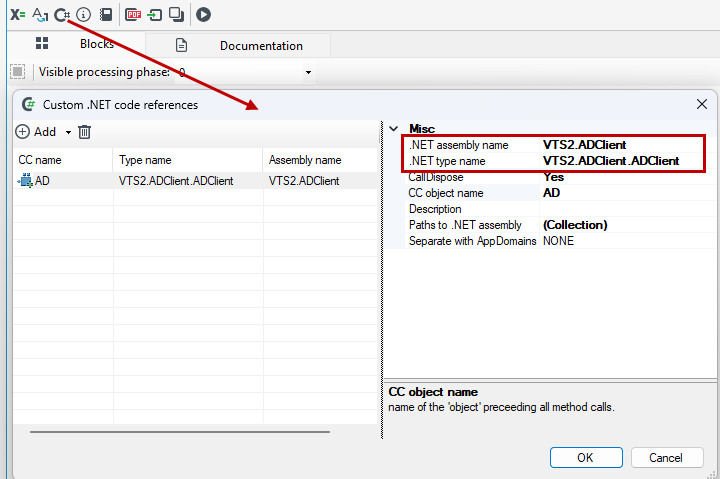The width and height of the screenshot is (720, 479).
Task: Delete the selected reference with trash icon
Action: [84, 132]
